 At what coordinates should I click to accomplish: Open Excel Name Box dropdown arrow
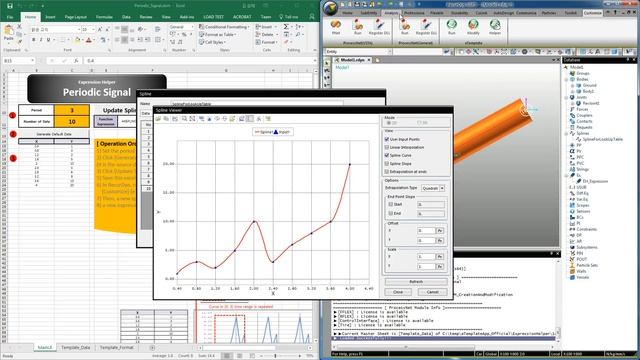pyautogui.click(x=32, y=61)
